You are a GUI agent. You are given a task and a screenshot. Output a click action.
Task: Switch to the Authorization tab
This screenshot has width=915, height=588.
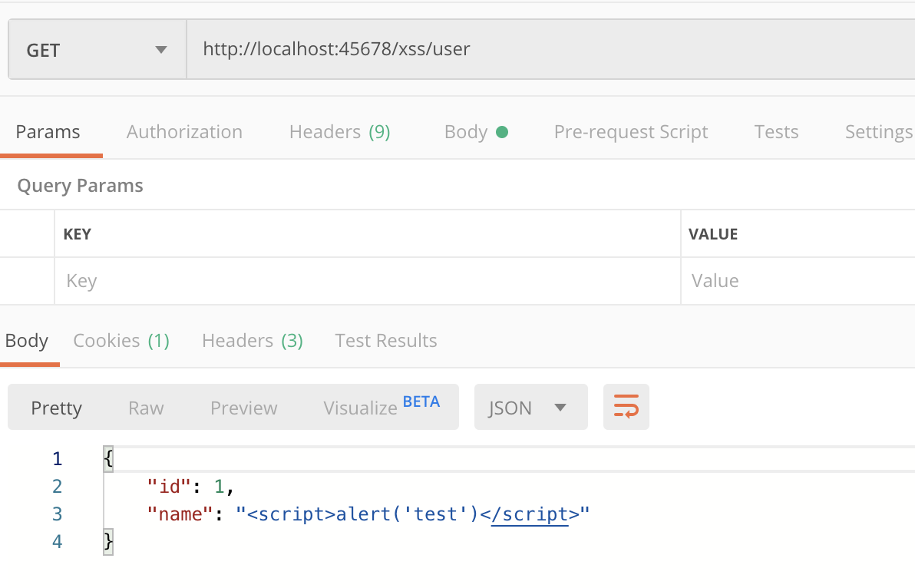pyautogui.click(x=184, y=132)
